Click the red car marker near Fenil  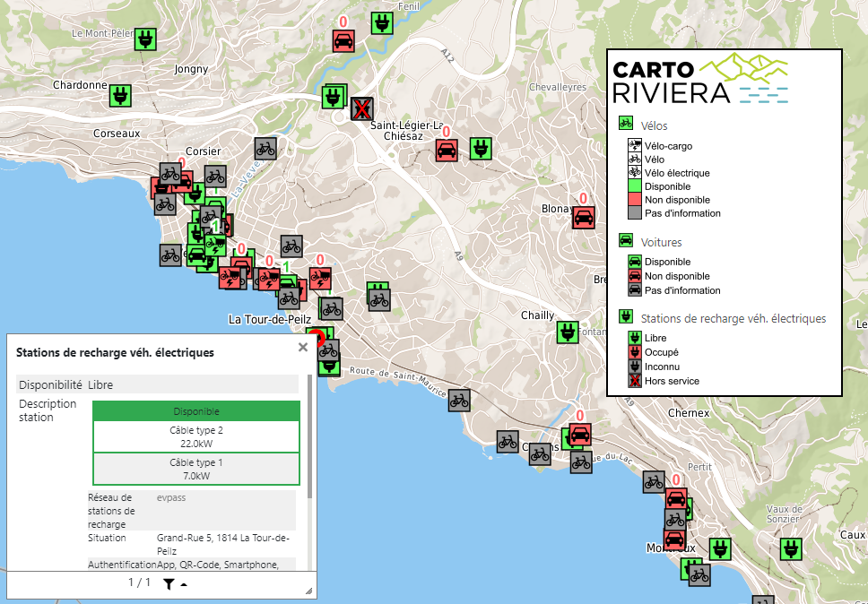coord(343,40)
